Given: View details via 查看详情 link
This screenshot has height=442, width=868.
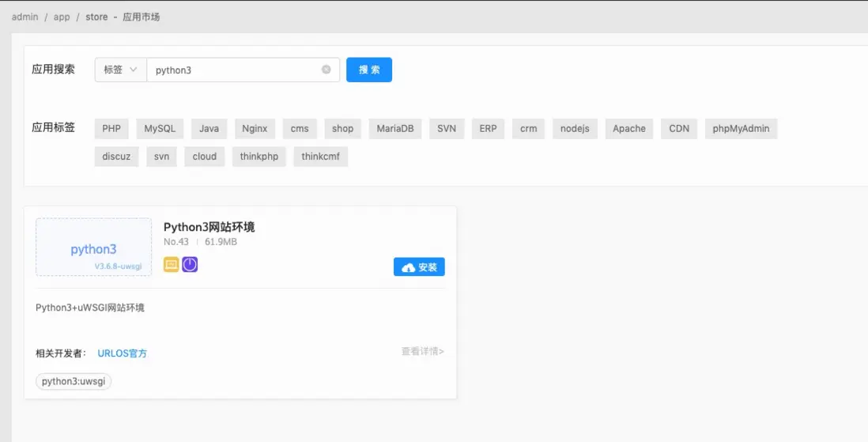Looking at the screenshot, I should pyautogui.click(x=422, y=351).
